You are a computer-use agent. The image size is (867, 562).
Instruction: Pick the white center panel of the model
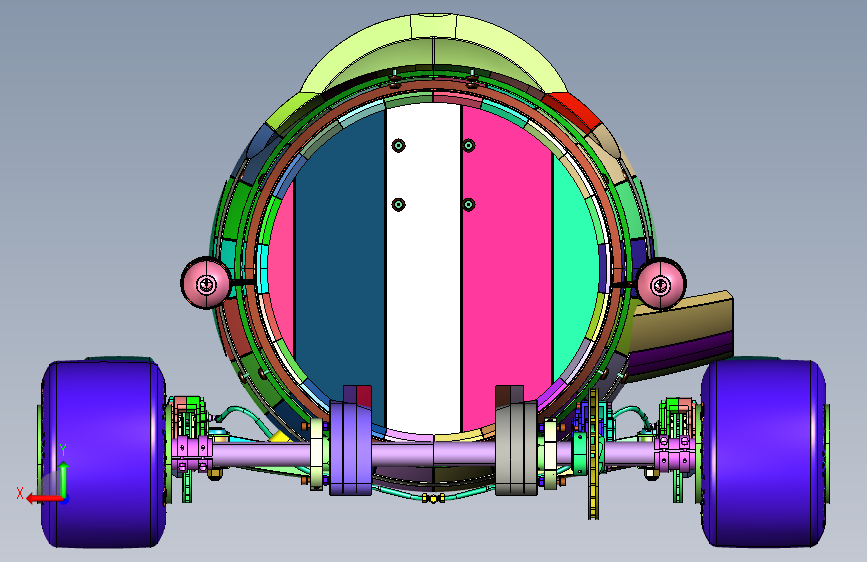pyautogui.click(x=424, y=267)
